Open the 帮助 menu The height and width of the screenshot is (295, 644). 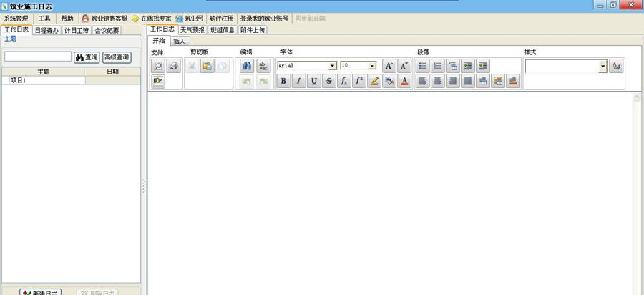point(67,19)
